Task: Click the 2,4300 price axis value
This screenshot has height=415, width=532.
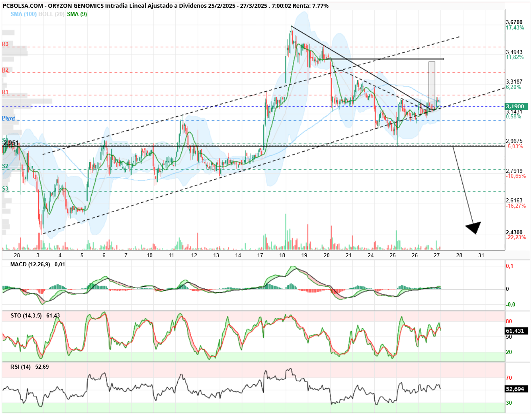Action: click(x=514, y=232)
